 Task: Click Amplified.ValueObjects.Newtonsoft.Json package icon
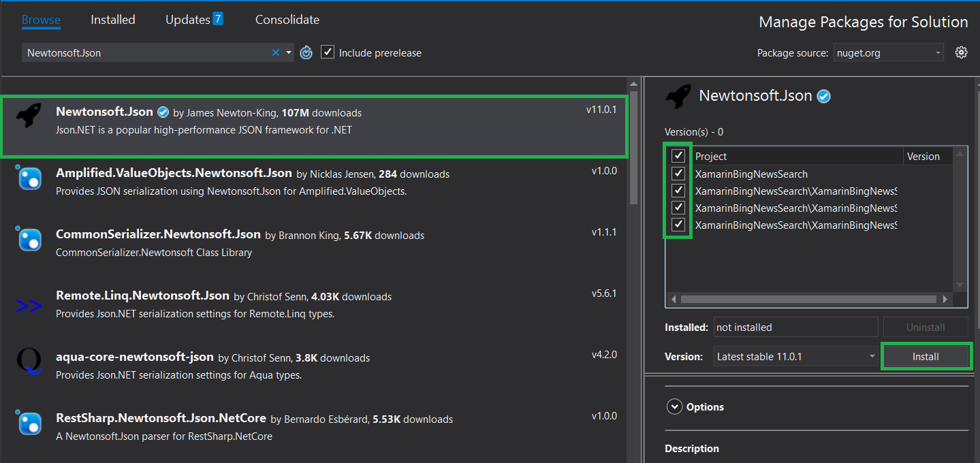click(x=29, y=178)
